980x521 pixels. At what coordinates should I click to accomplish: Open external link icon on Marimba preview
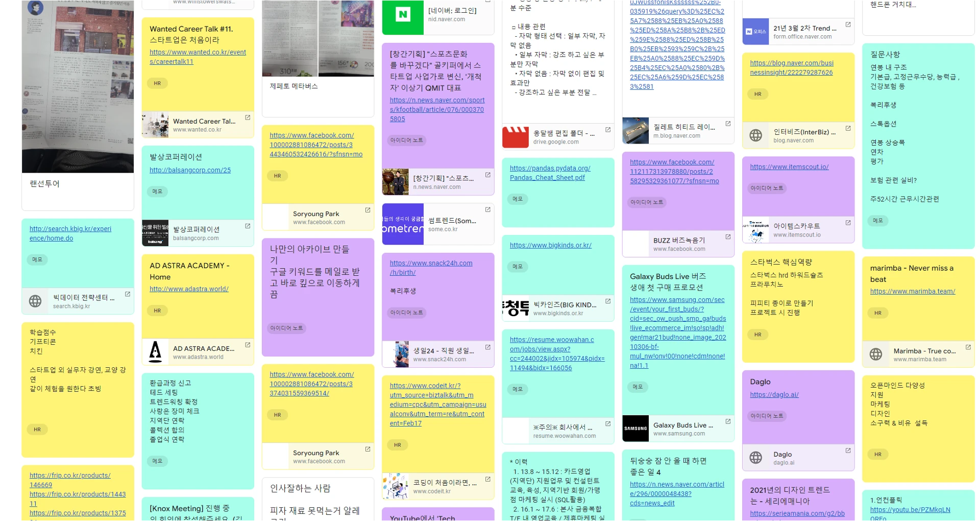968,347
